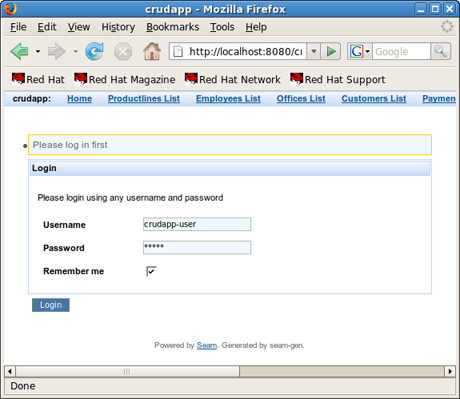Image resolution: width=460 pixels, height=399 pixels.
Task: Open the Bookmarks menu
Action: point(173,27)
